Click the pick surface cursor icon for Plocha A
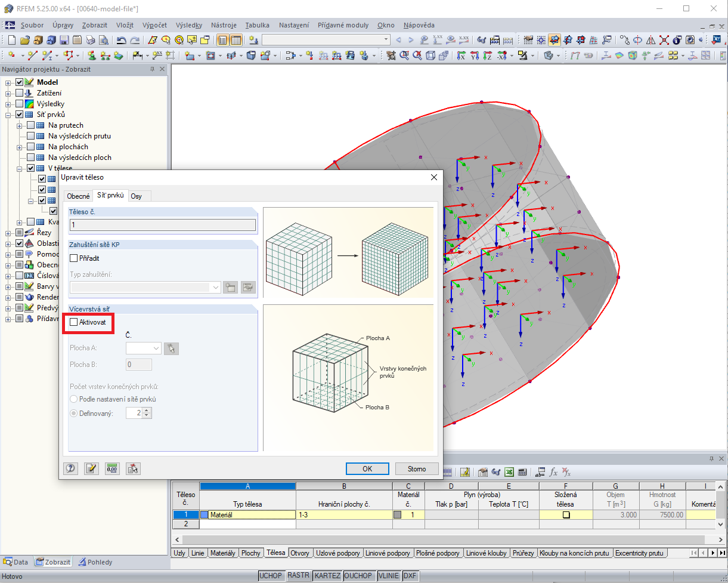 tap(172, 348)
